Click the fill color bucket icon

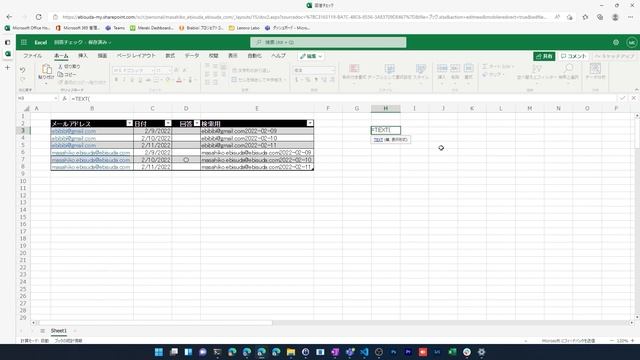tap(168, 80)
